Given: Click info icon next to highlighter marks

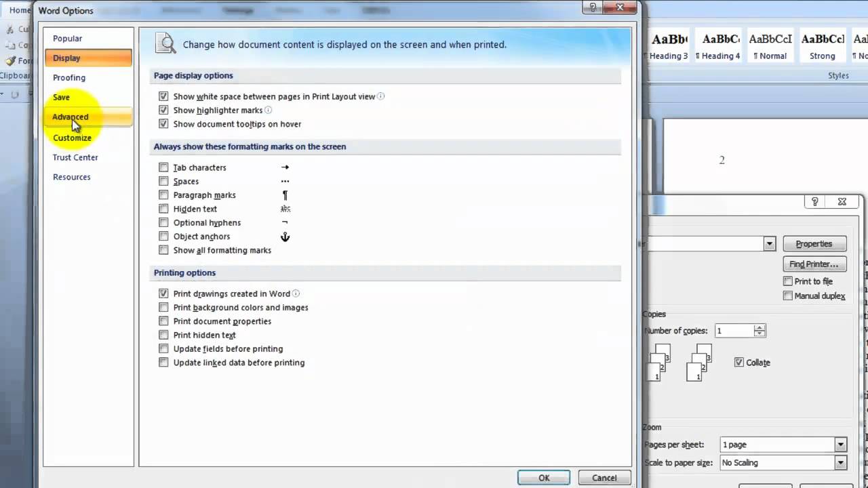Looking at the screenshot, I should [x=268, y=110].
